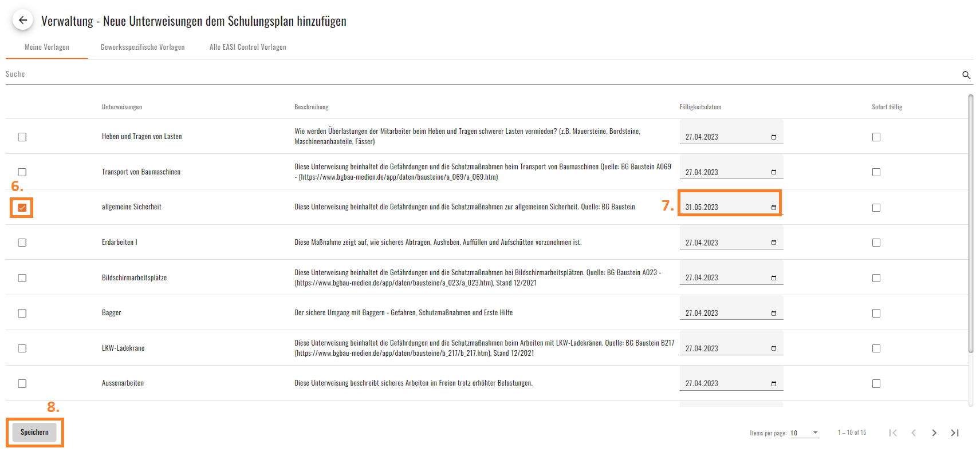Mark Heben und Tragen as Sofort fällig

point(876,137)
